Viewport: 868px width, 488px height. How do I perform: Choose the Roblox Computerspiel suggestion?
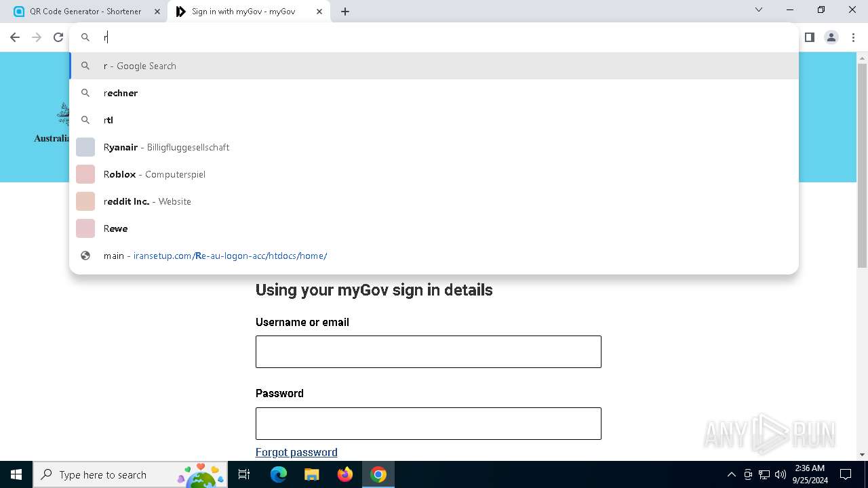point(434,174)
